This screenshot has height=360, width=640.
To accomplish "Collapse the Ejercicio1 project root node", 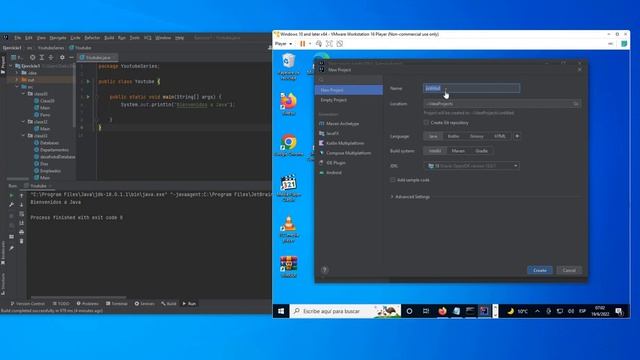I will [11, 66].
